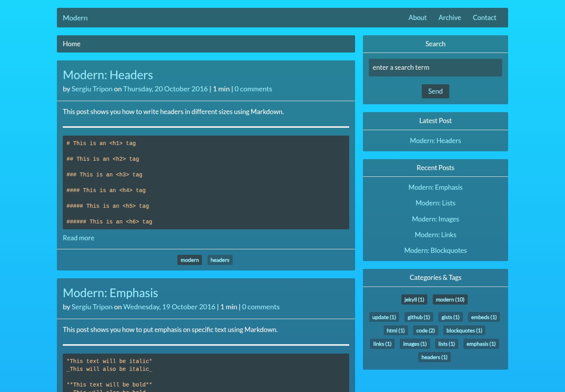
Task: Open Modern: Images in Recent Posts
Action: click(x=435, y=219)
